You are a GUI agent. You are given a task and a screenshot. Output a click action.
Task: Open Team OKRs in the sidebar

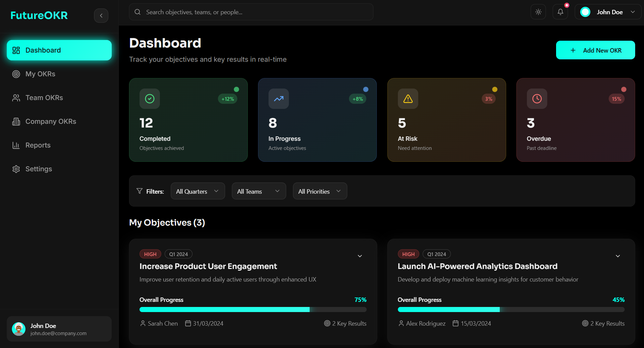click(x=59, y=98)
